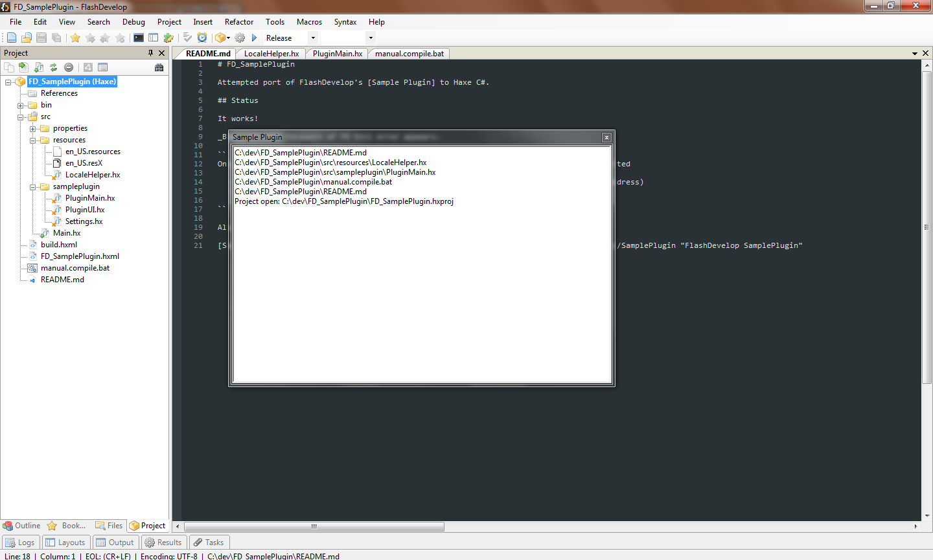Click the Toggle Fullscreen layout icon
This screenshot has height=560, width=933.
pos(154,38)
